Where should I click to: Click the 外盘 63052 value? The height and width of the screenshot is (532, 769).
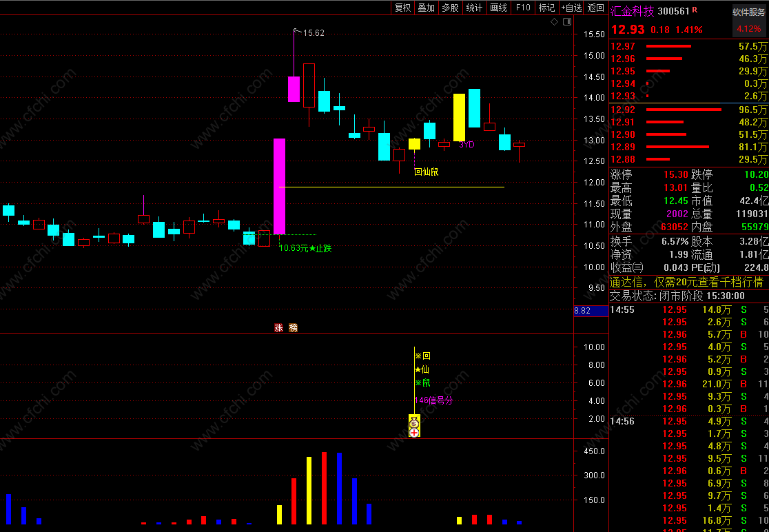[675, 227]
